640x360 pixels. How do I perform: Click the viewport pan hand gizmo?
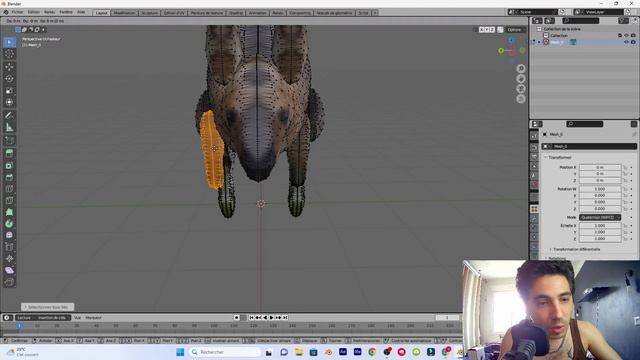[521, 79]
